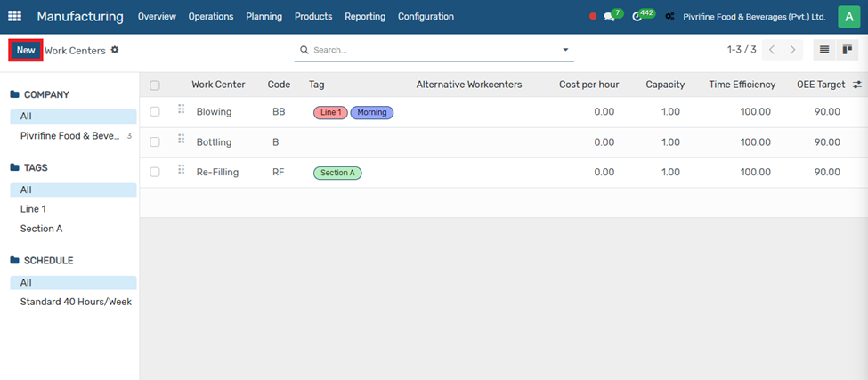Viewport: 868px width, 380px height.
Task: Switch to list view
Action: pyautogui.click(x=824, y=50)
